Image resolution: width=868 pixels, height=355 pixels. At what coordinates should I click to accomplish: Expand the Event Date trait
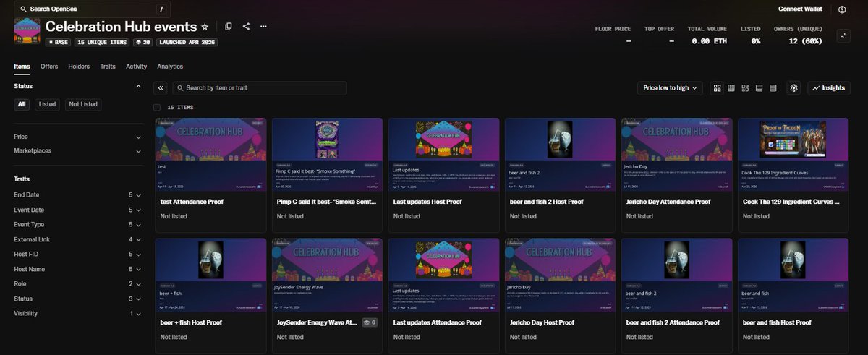(x=78, y=210)
